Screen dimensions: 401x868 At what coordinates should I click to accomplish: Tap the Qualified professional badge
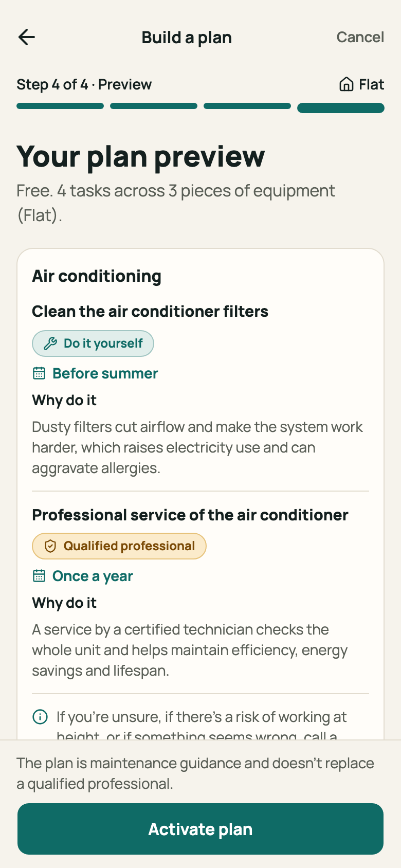pos(119,546)
